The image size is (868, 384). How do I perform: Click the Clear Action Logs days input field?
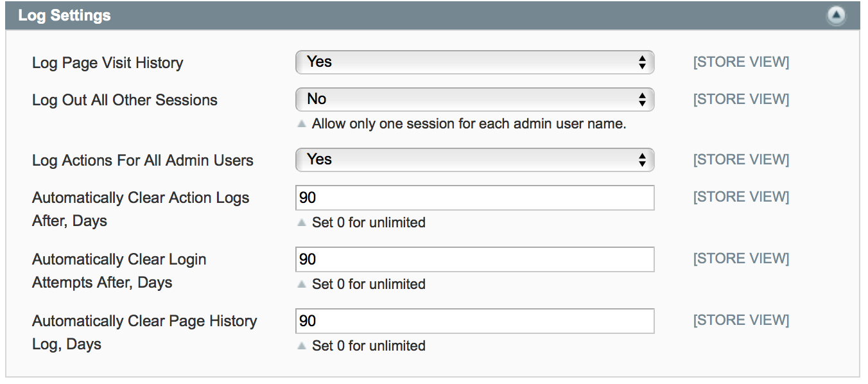click(x=474, y=198)
